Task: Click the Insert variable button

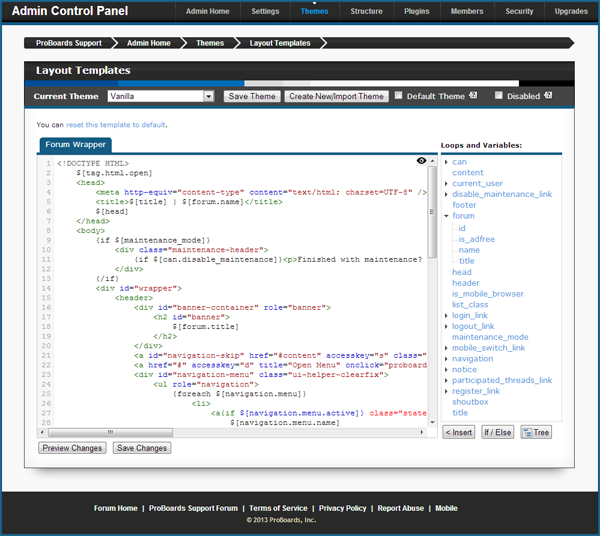Action: tap(459, 432)
